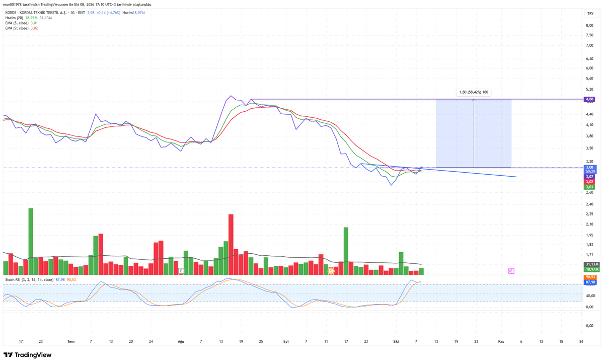
Task: Select the Stoch RSI indicator legend
Action: coord(29,279)
